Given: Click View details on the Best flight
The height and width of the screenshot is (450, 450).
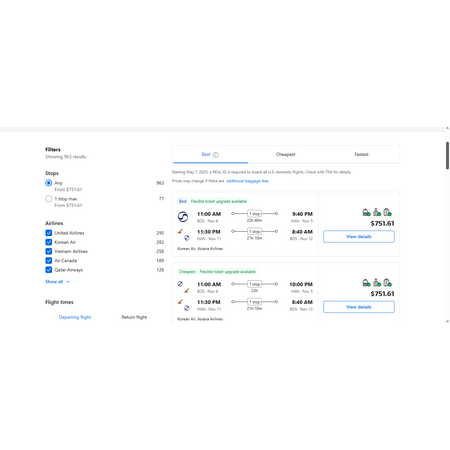Looking at the screenshot, I should coord(359,236).
